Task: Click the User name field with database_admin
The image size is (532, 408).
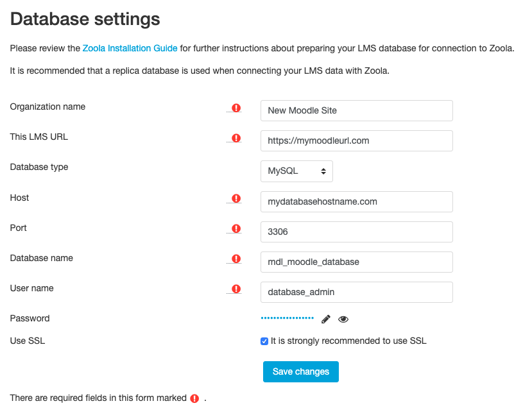Action: click(x=357, y=293)
